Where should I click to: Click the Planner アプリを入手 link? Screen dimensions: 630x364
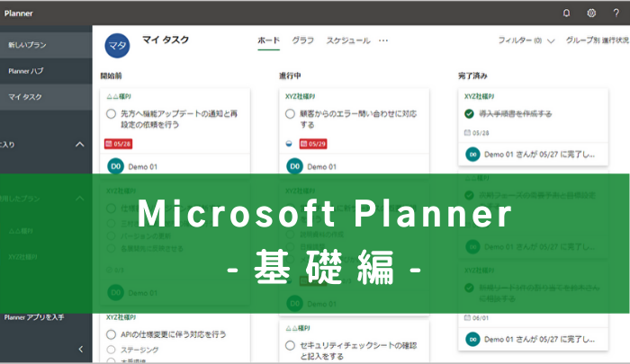pos(34,317)
